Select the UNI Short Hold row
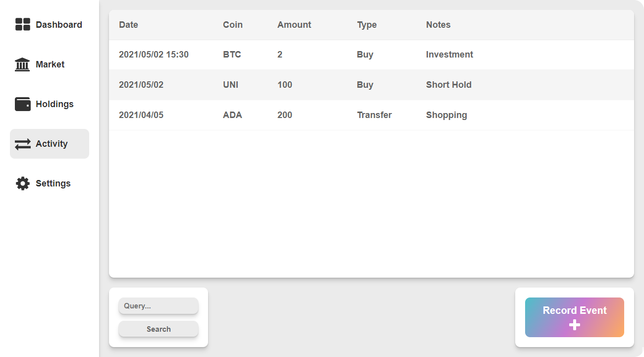644x357 pixels. coord(372,85)
